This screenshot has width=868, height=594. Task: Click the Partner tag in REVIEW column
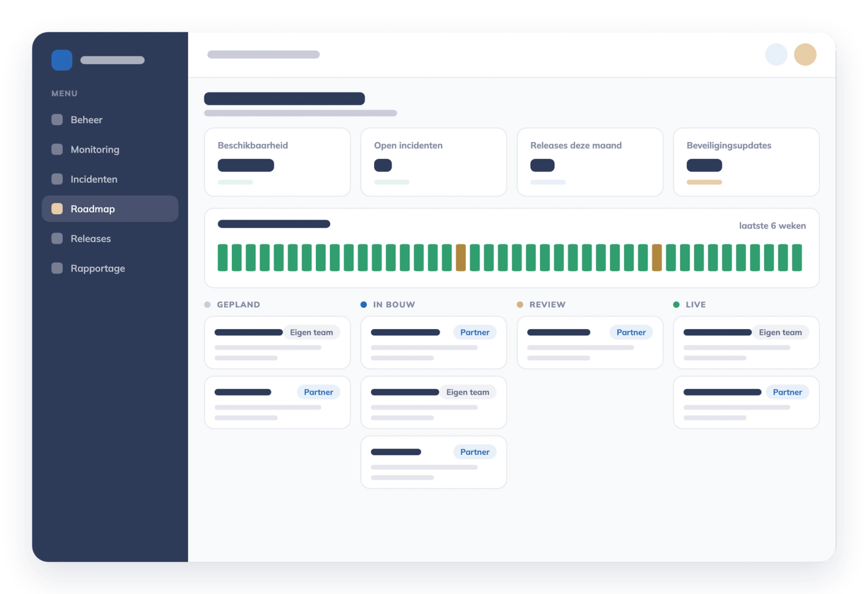[x=631, y=332]
